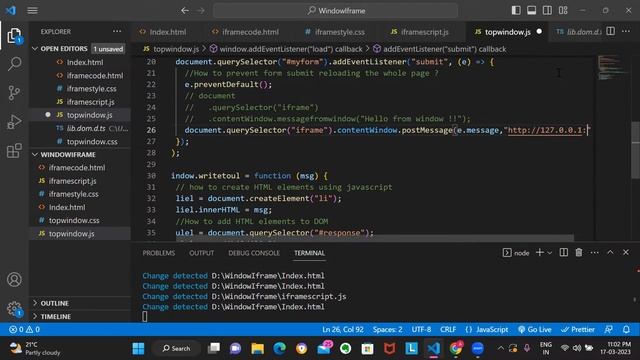Screen dimensions: 640x360
Task: Change indentation via Spaces: 2
Action: tap(387, 329)
